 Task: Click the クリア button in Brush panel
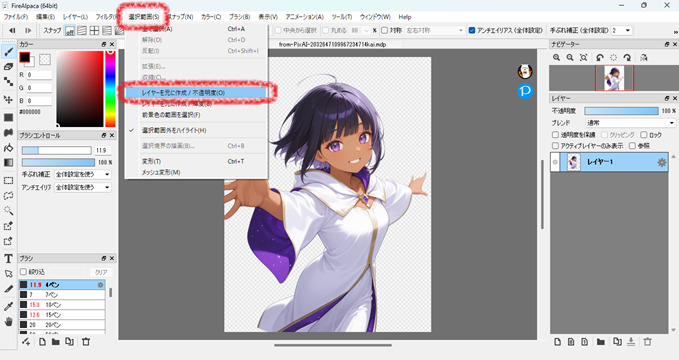pyautogui.click(x=101, y=272)
